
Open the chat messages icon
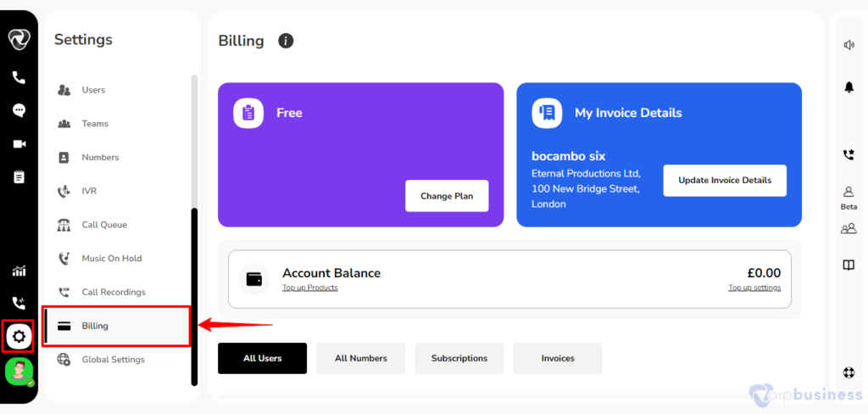pos(19,110)
